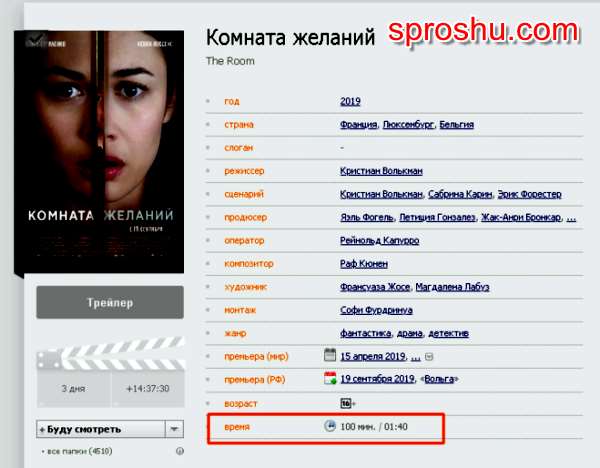This screenshot has width=600, height=468.
Task: Click the world premiere calendar icon
Action: (329, 355)
